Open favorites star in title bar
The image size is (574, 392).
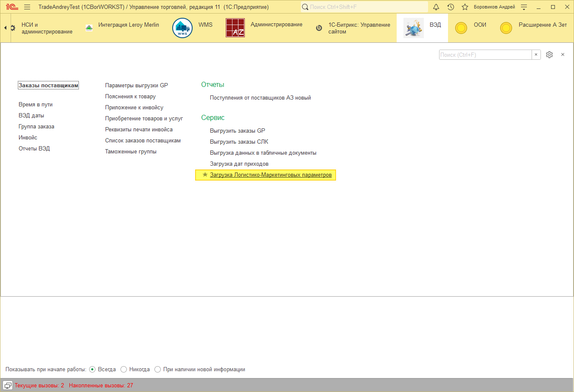tap(465, 7)
